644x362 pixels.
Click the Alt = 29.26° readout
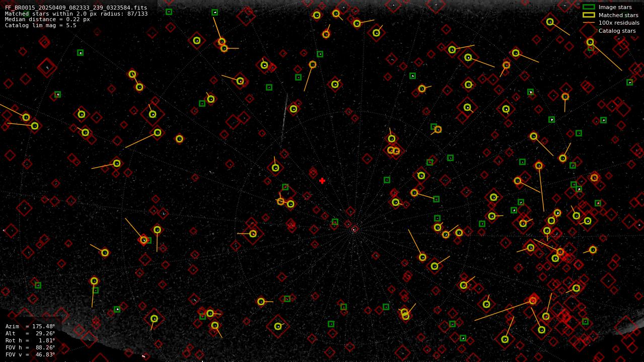(x=30, y=334)
